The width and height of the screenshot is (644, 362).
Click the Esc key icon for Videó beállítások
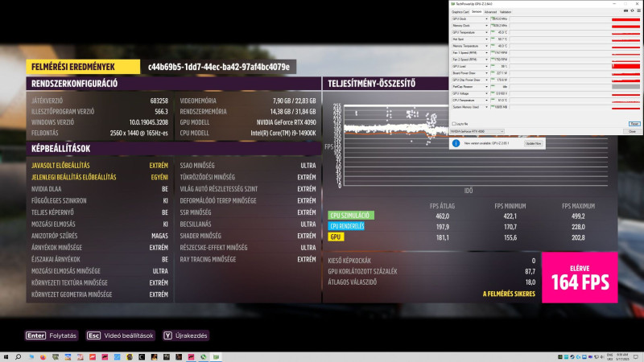pyautogui.click(x=93, y=335)
